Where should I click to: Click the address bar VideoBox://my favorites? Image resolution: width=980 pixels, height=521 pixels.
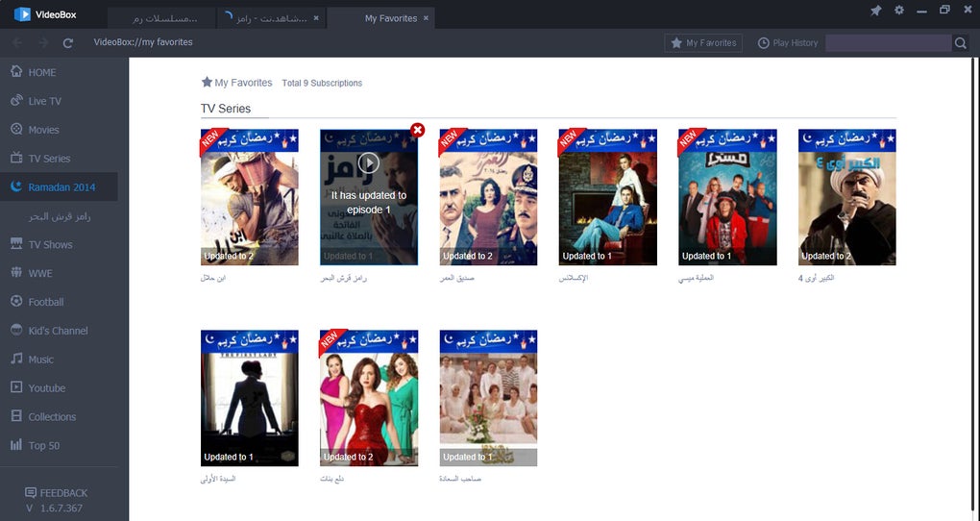143,42
